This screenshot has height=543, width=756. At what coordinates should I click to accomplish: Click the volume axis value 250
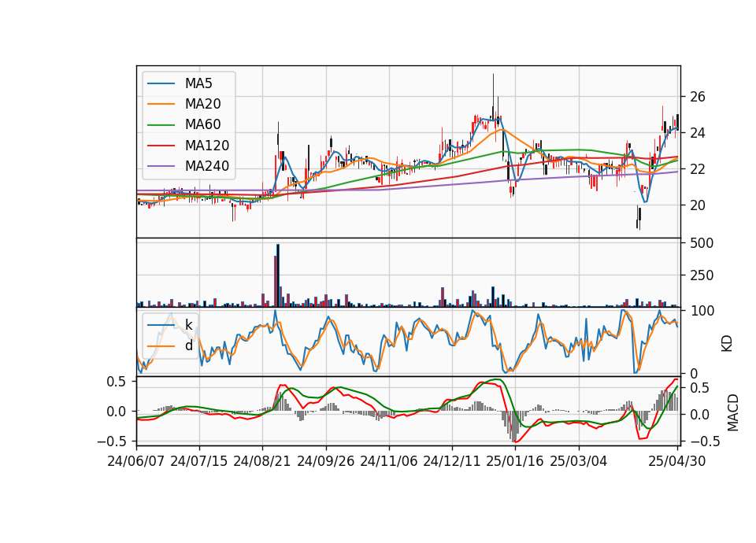pyautogui.click(x=702, y=275)
